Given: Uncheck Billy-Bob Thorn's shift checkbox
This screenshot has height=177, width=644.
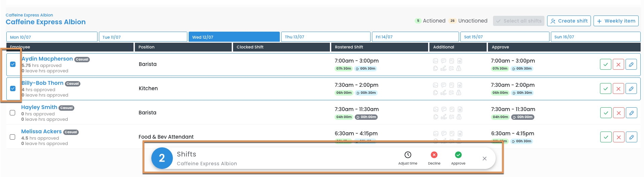Looking at the screenshot, I should tap(13, 88).
